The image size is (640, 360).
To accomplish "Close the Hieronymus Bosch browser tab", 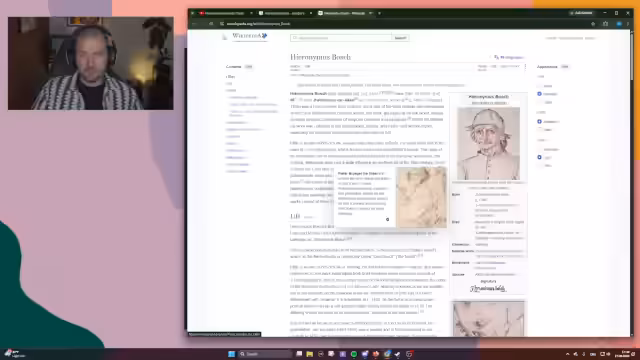I will point(370,13).
